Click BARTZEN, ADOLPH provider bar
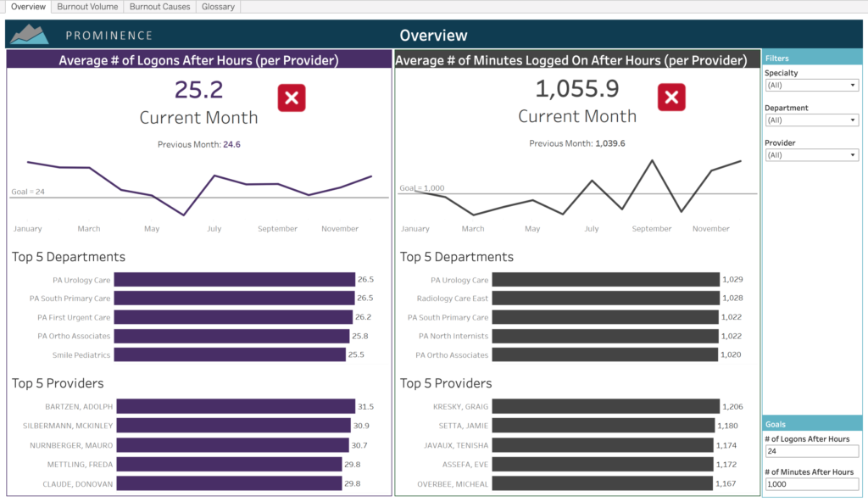Image resolution: width=868 pixels, height=502 pixels. coord(234,407)
